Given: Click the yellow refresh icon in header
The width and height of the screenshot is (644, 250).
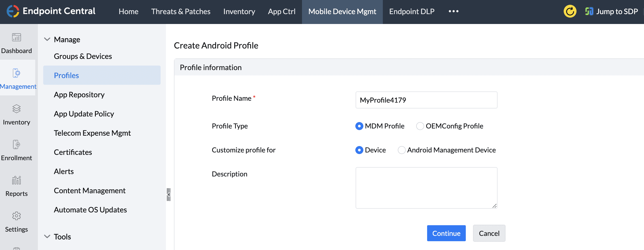Looking at the screenshot, I should (x=570, y=11).
